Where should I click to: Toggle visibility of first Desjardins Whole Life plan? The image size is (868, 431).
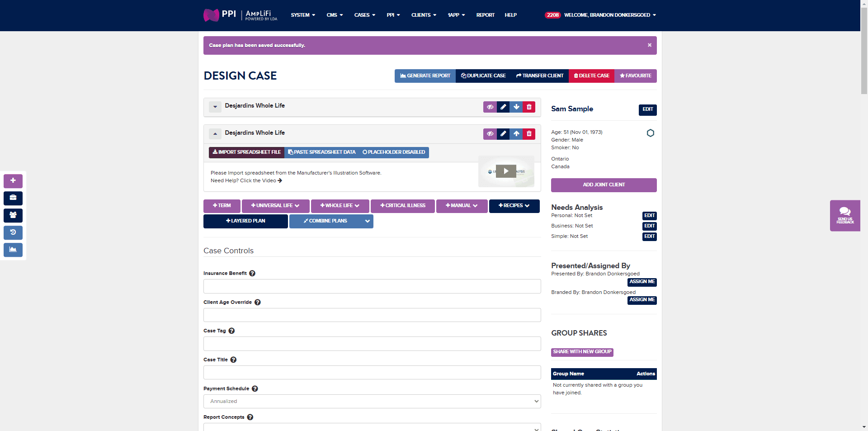pyautogui.click(x=490, y=107)
